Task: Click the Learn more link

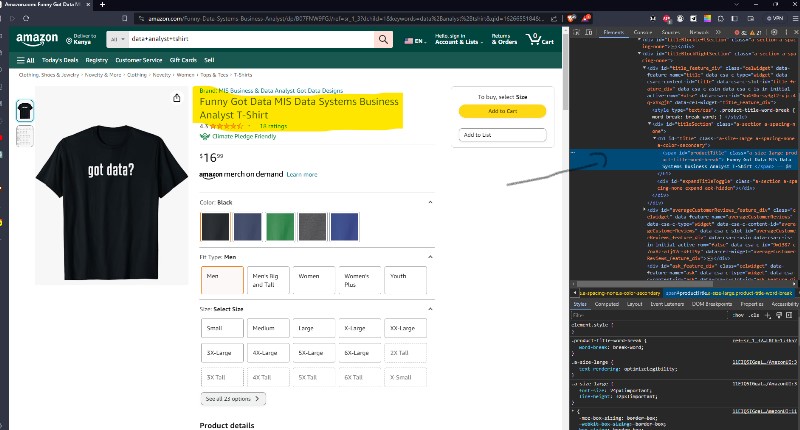Action: coord(302,174)
